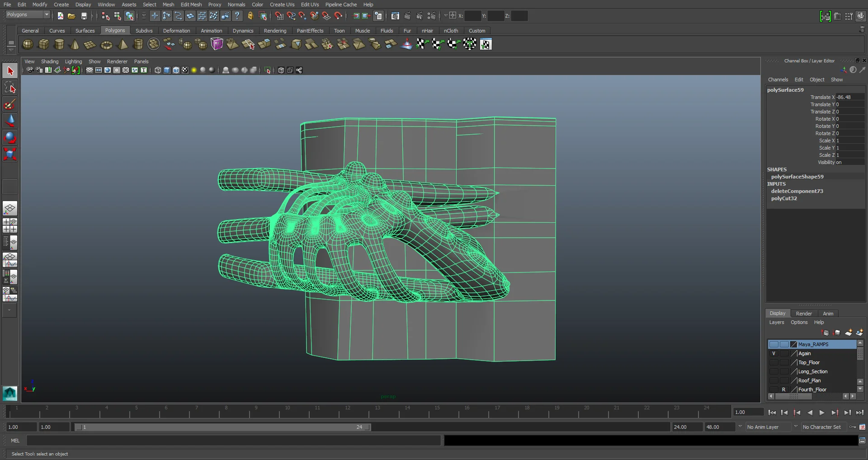Viewport: 868px width, 460px height.
Task: Move selected layer up icon
Action: click(x=826, y=333)
